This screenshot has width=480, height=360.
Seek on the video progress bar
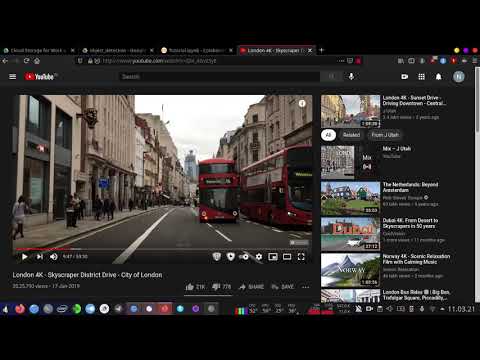163,249
